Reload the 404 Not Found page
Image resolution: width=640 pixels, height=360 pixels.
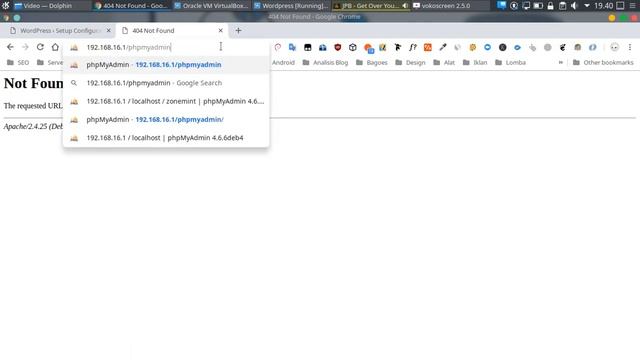[x=40, y=47]
